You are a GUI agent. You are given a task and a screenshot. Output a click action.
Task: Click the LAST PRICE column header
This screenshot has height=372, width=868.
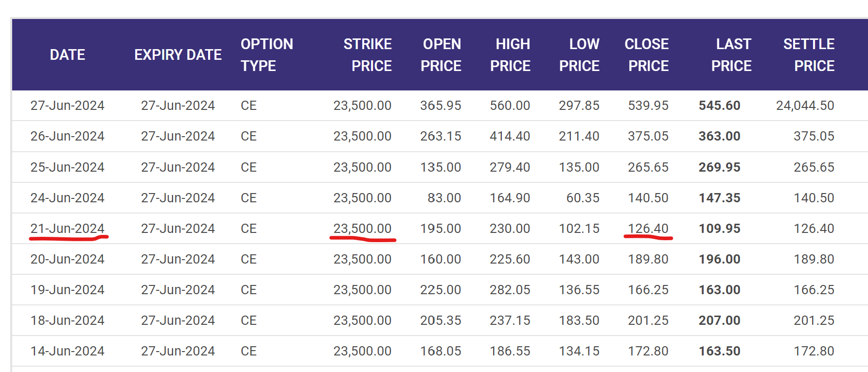point(732,54)
